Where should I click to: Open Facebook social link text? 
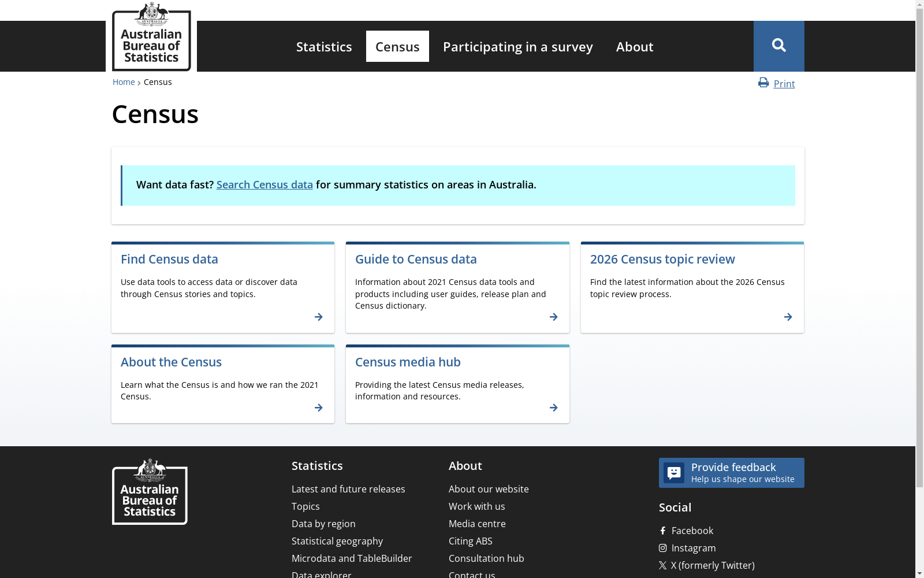tap(692, 531)
